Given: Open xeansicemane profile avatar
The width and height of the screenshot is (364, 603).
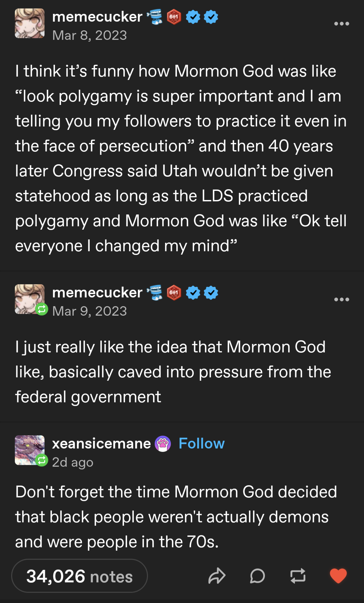Looking at the screenshot, I should [30, 450].
